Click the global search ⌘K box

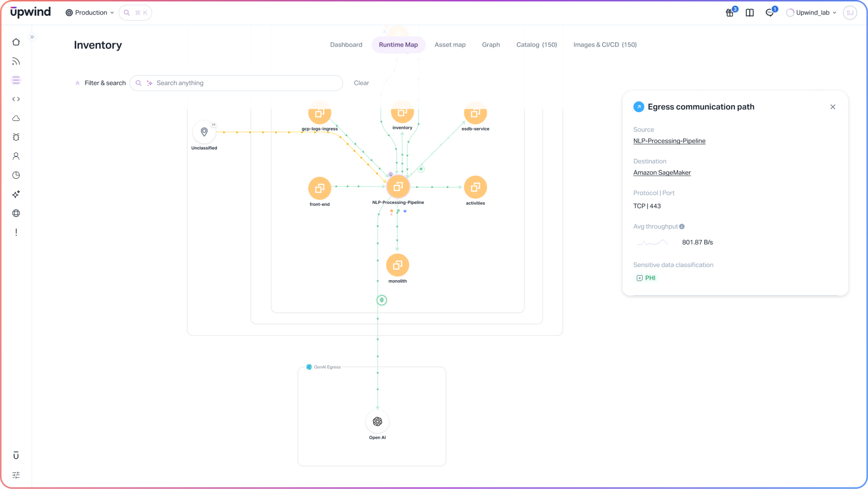[135, 13]
